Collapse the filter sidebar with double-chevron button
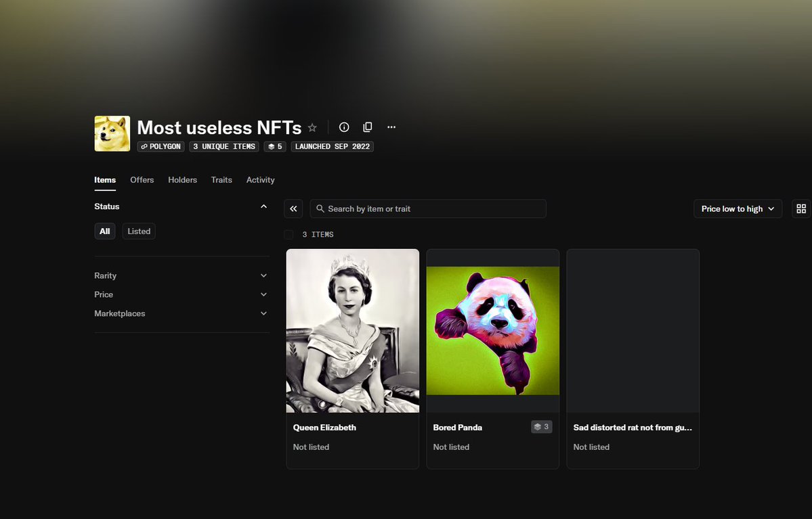This screenshot has width=812, height=519. coord(293,208)
